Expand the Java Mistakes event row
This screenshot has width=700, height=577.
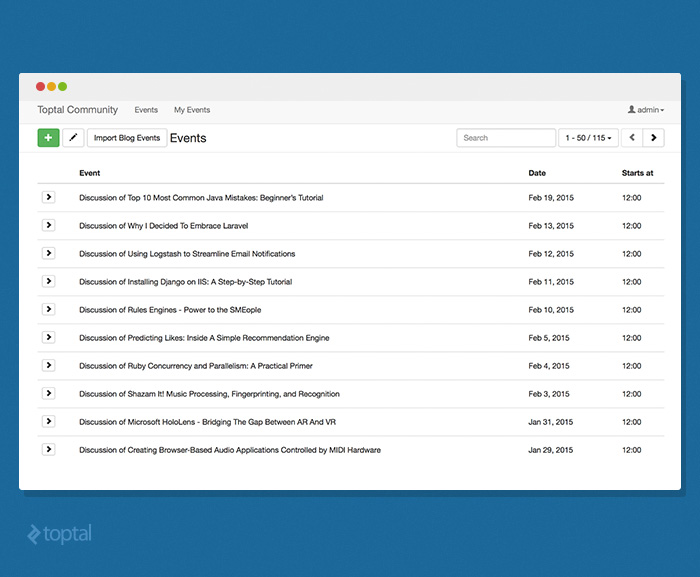[x=48, y=197]
